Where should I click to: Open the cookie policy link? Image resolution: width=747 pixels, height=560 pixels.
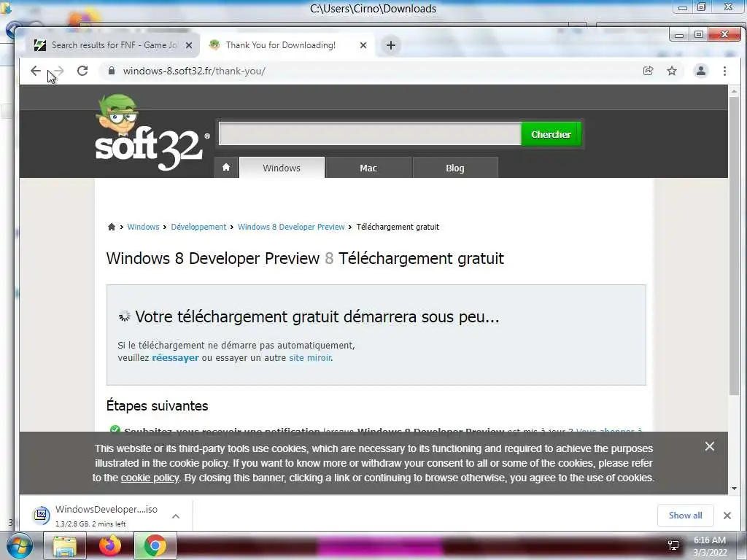click(x=150, y=478)
